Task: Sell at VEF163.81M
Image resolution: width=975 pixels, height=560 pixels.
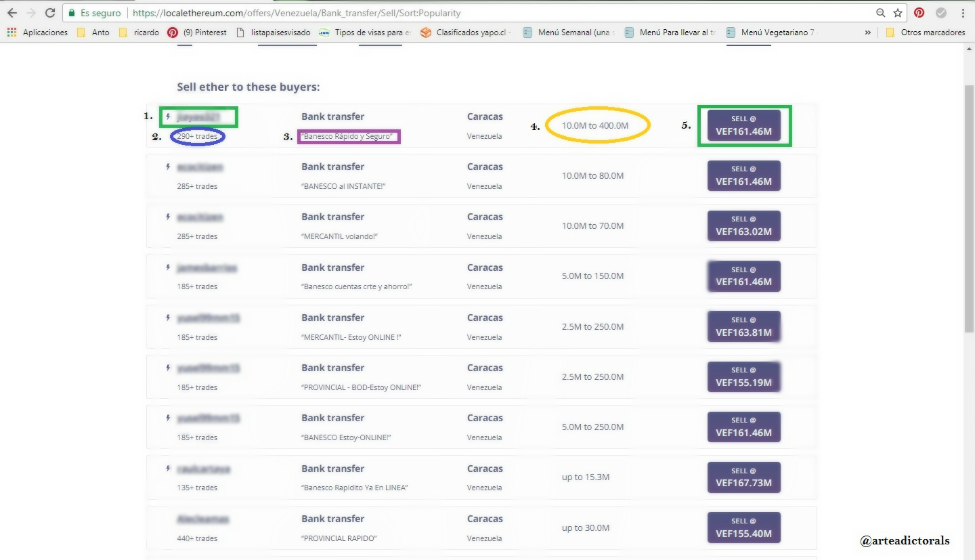Action: 744,326
